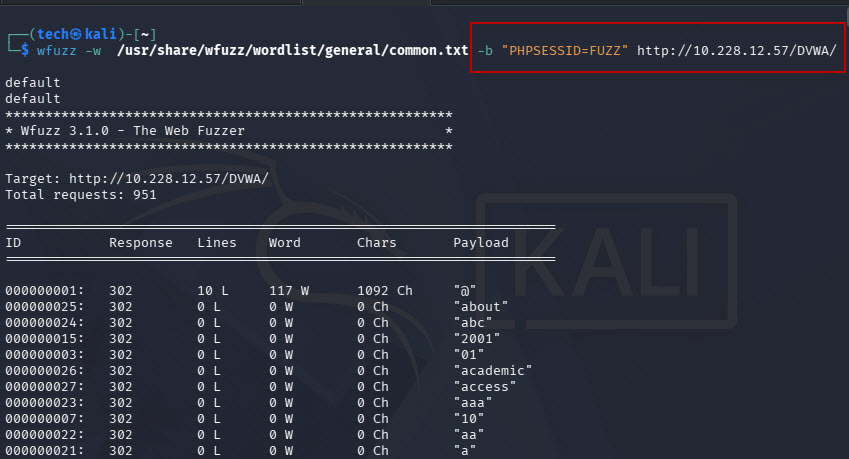This screenshot has width=849, height=459.
Task: Click the Target URL line
Action: click(137, 179)
